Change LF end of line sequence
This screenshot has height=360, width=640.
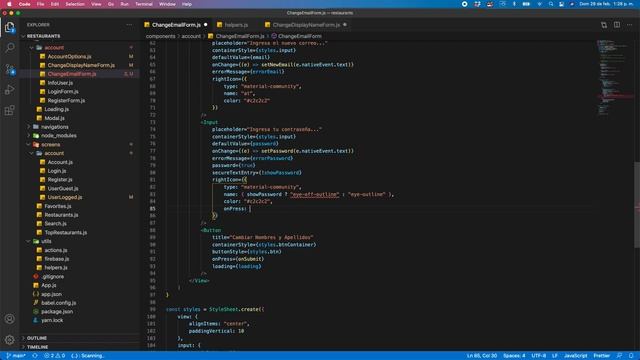[x=555, y=356]
